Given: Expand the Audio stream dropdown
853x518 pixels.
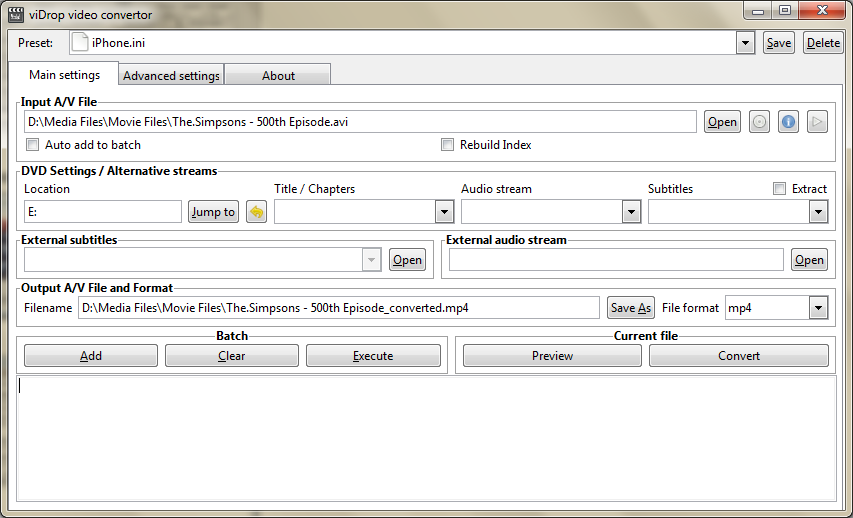Looking at the screenshot, I should tap(631, 212).
